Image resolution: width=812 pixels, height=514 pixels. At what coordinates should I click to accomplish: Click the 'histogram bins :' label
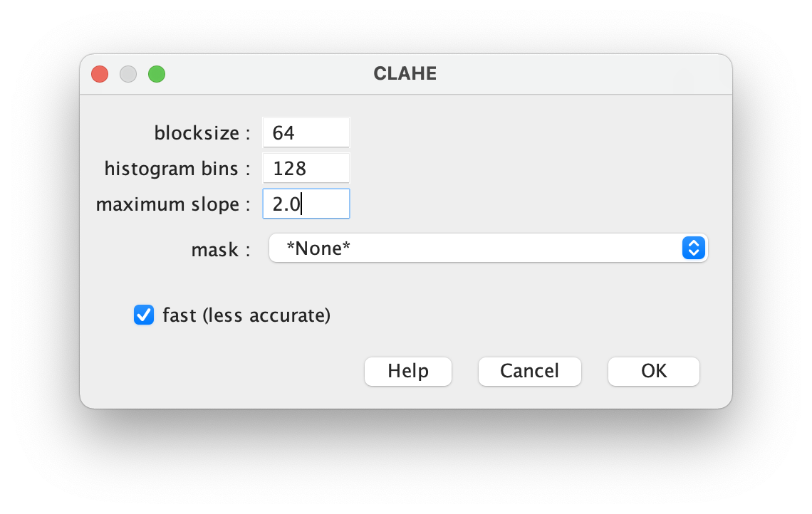[177, 169]
